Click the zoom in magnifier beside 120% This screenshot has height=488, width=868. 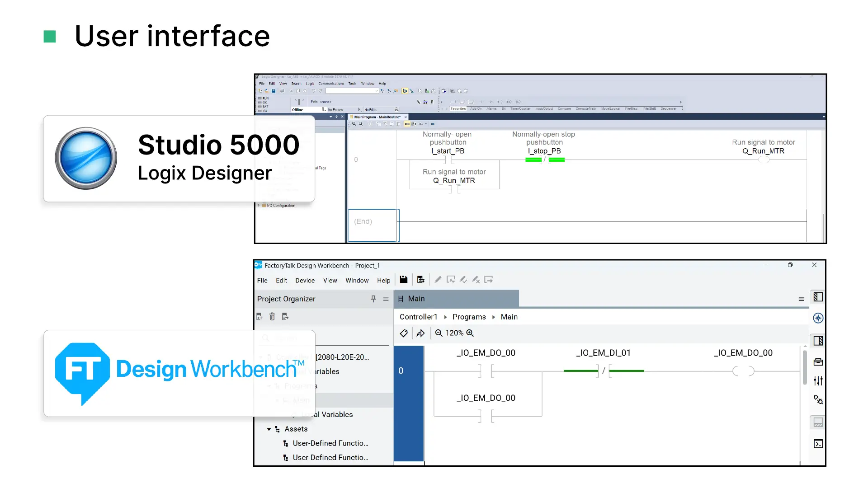point(470,333)
